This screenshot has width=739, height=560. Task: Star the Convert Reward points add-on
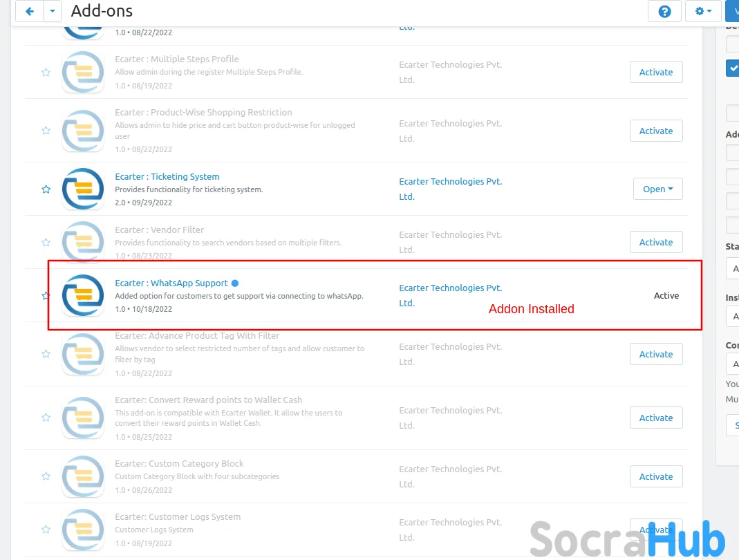[x=46, y=418]
